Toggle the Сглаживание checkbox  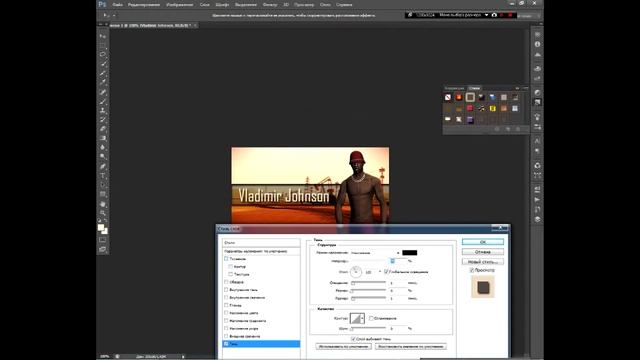click(x=371, y=318)
